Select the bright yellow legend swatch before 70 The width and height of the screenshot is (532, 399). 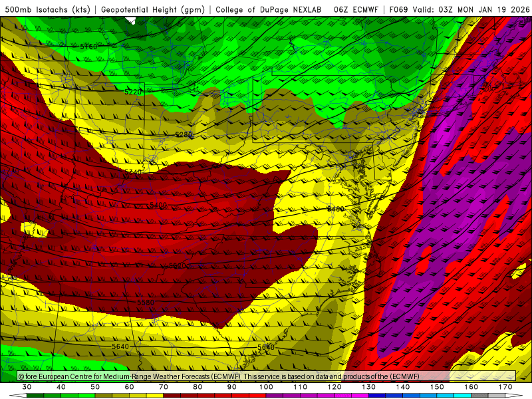pos(155,396)
